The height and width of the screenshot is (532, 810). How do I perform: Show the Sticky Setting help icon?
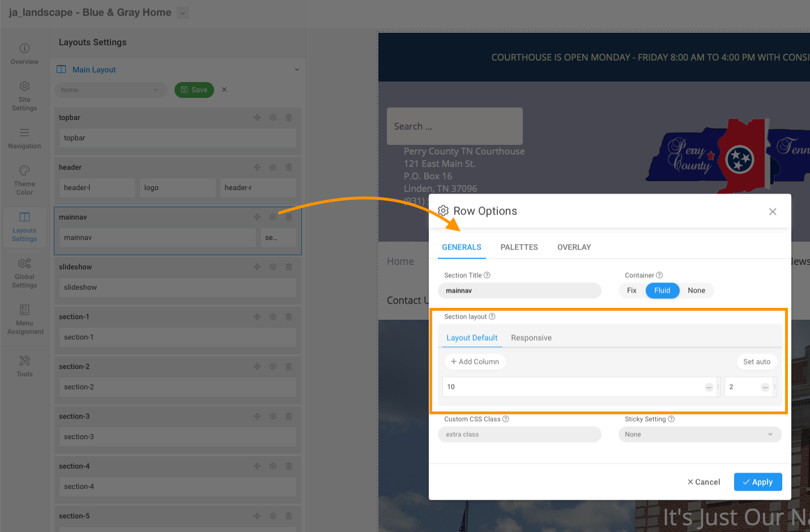(671, 419)
